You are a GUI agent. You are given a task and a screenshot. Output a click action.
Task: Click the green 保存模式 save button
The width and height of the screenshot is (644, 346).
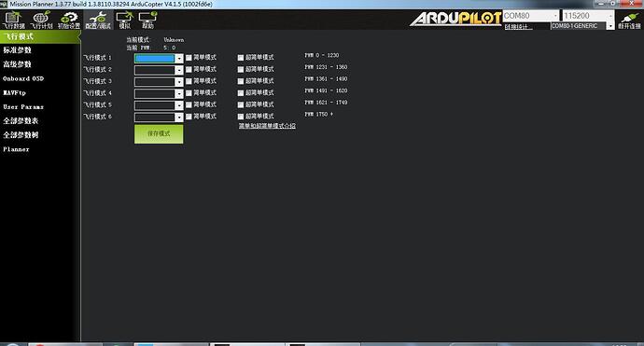click(x=159, y=133)
